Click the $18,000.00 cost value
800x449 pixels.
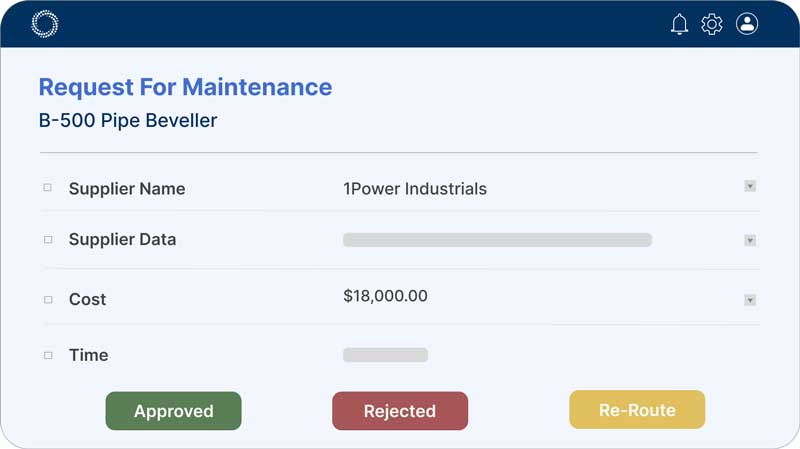click(x=385, y=296)
